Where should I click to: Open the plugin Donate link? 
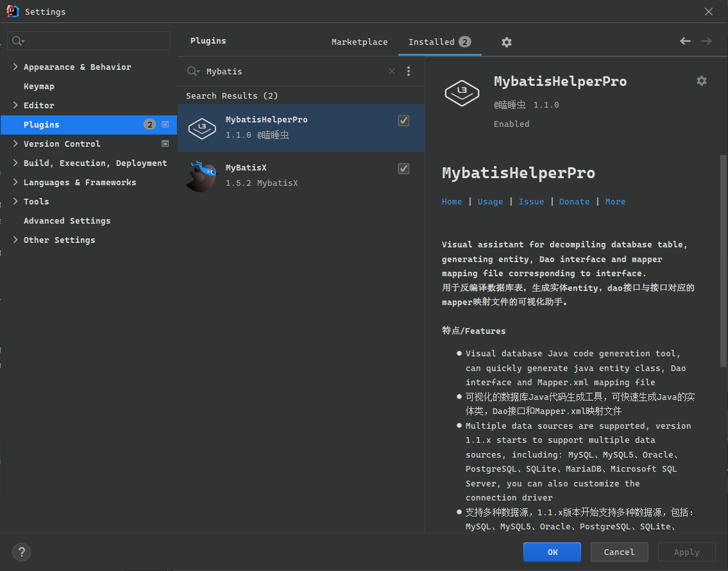pos(574,201)
